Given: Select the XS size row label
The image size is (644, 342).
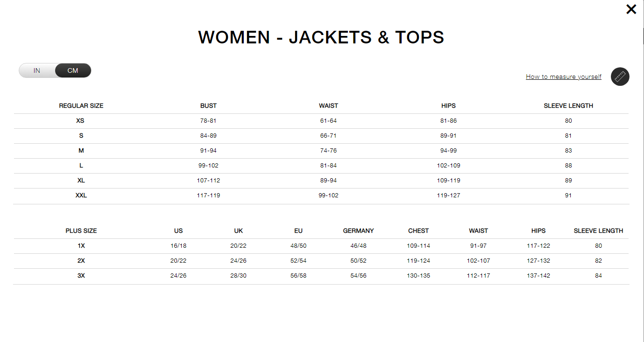Looking at the screenshot, I should (80, 121).
